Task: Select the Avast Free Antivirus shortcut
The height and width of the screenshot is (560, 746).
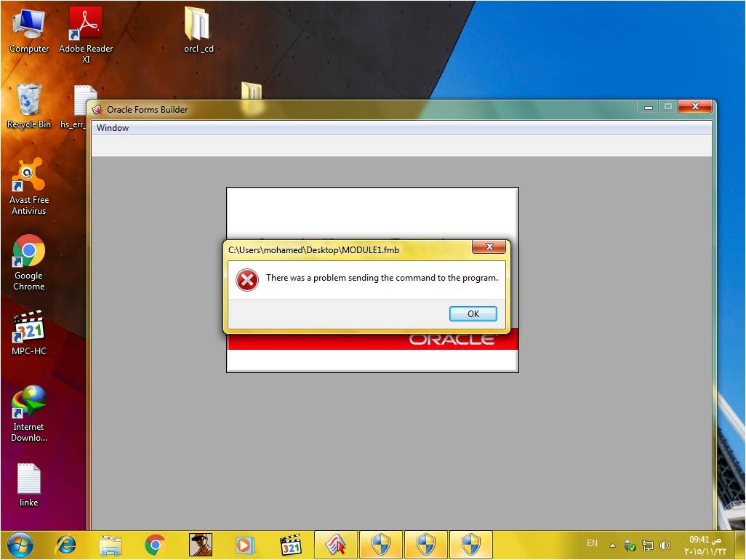Action: (29, 182)
